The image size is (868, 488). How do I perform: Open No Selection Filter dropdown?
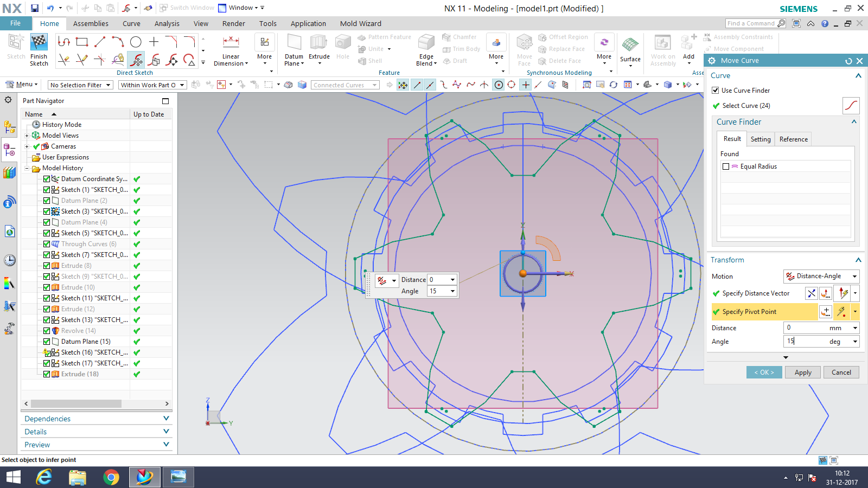(80, 85)
